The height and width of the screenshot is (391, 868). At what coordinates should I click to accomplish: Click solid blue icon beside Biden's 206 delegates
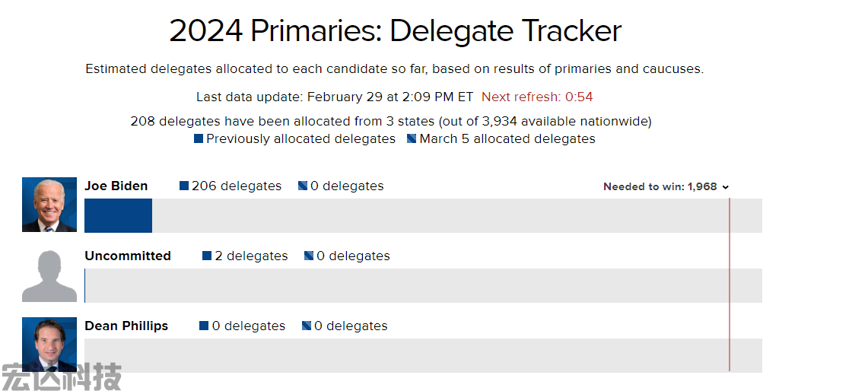[184, 186]
